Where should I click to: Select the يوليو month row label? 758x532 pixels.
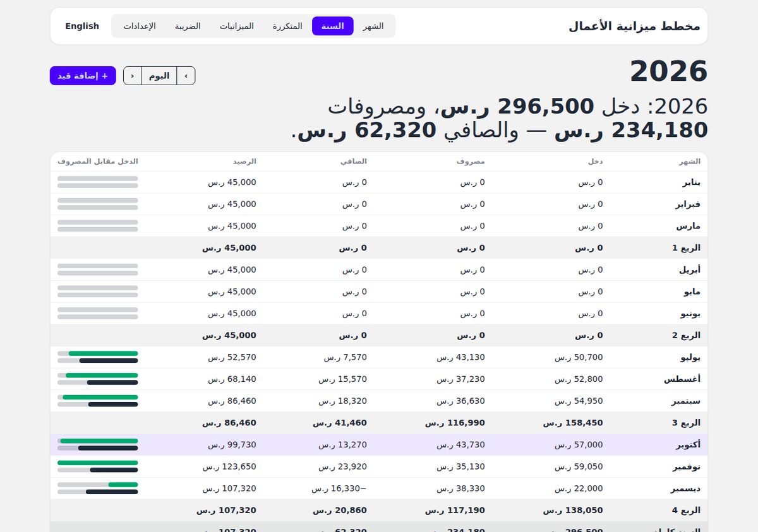tap(690, 357)
